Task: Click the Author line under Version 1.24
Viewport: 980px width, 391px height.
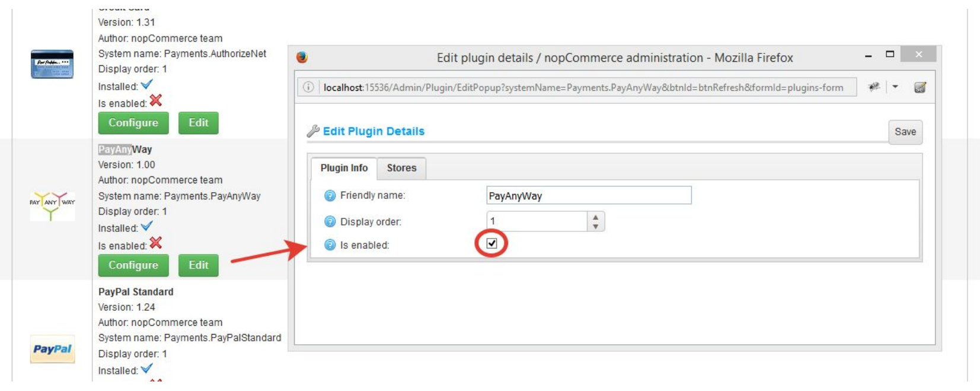Action: click(160, 323)
